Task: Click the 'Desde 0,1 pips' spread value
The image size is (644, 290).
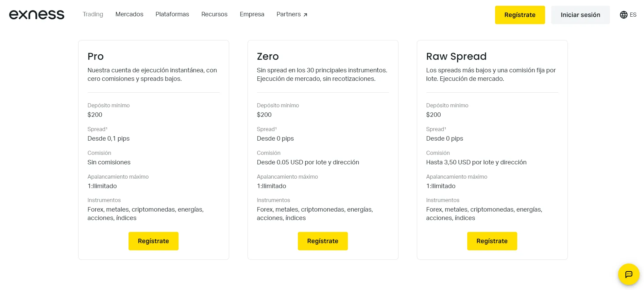Action: 108,139
